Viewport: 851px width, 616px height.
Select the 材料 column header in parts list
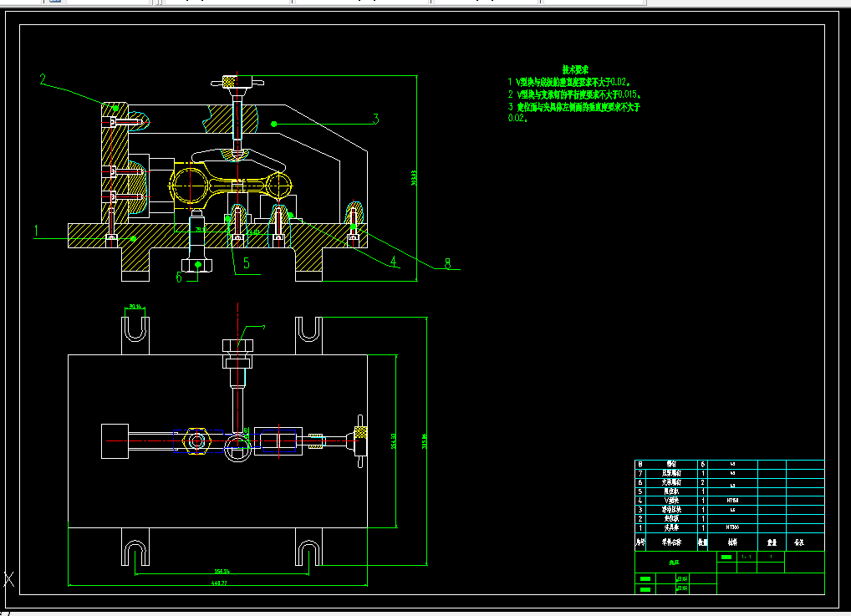click(732, 542)
